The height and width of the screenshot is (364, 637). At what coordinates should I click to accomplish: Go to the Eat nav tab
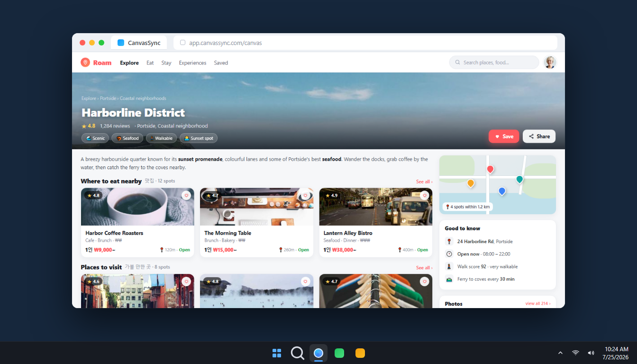pos(150,63)
